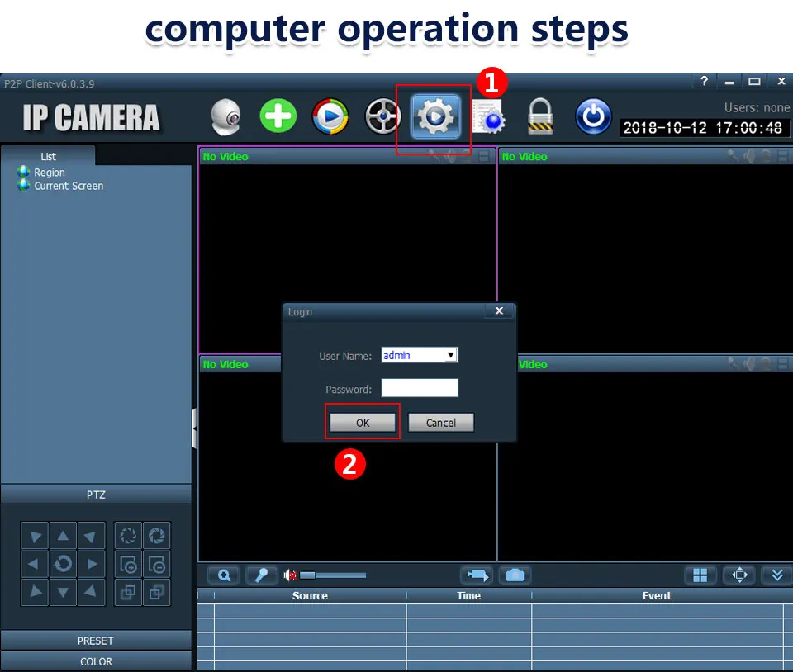Focus the Password input field
This screenshot has height=672, width=793.
[420, 387]
